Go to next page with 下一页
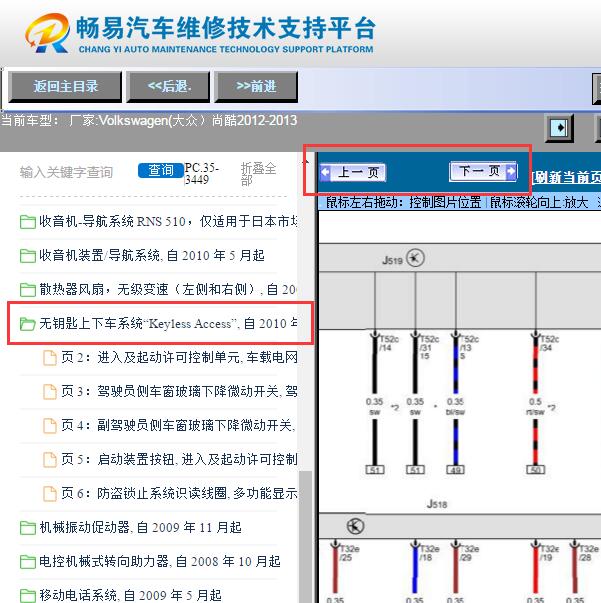 (x=483, y=171)
